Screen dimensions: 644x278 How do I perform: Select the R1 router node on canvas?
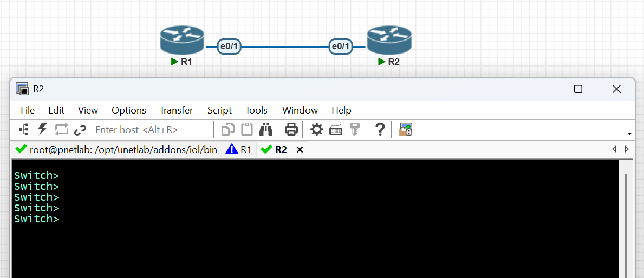tap(182, 40)
